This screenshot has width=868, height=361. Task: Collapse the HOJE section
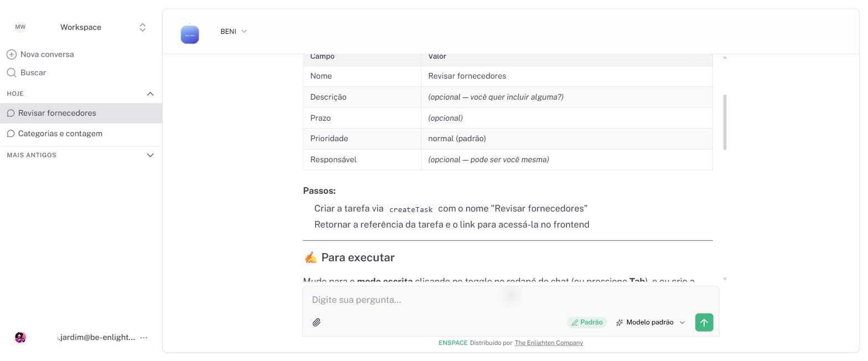(150, 94)
